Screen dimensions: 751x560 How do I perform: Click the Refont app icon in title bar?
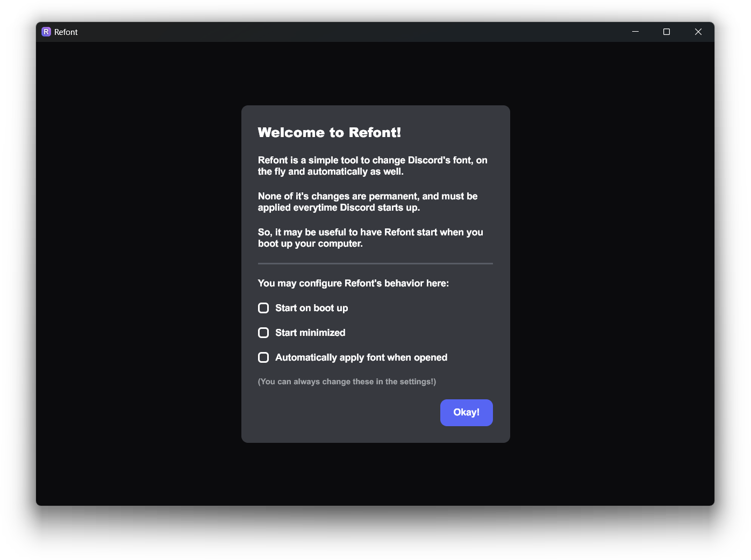[x=46, y=32]
